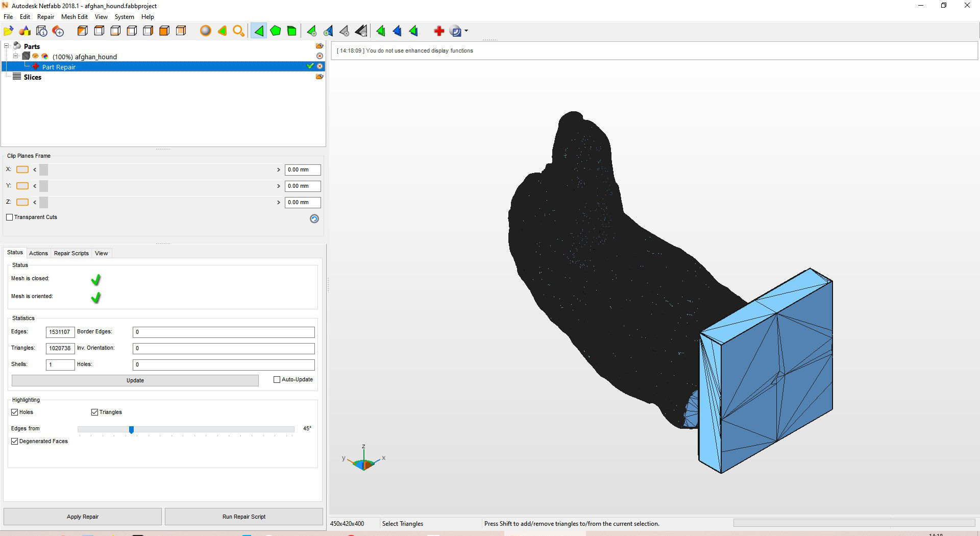Open the dropdown arrow beside the toolbar's last icon
Screen dimensions: 980x536
point(466,31)
